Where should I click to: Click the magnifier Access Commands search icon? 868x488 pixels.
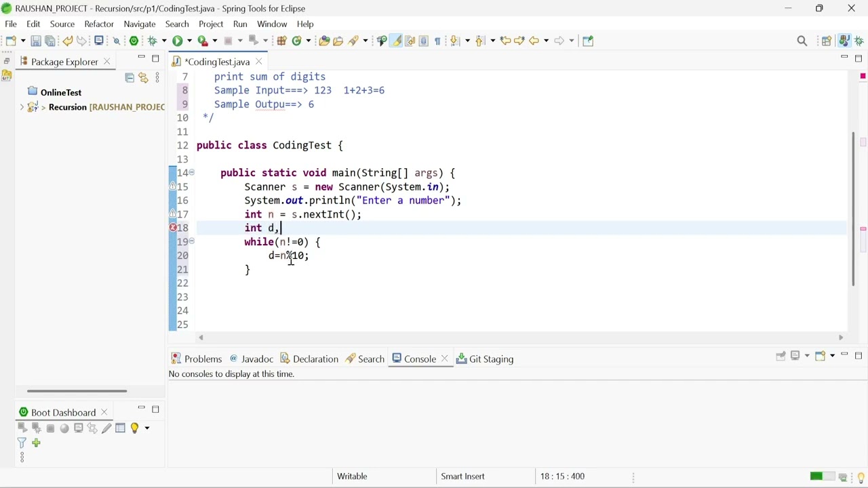802,41
